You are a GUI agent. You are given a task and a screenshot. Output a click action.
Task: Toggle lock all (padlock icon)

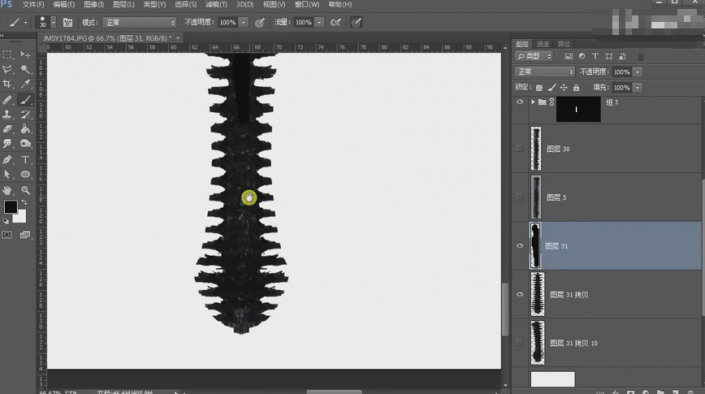(576, 87)
